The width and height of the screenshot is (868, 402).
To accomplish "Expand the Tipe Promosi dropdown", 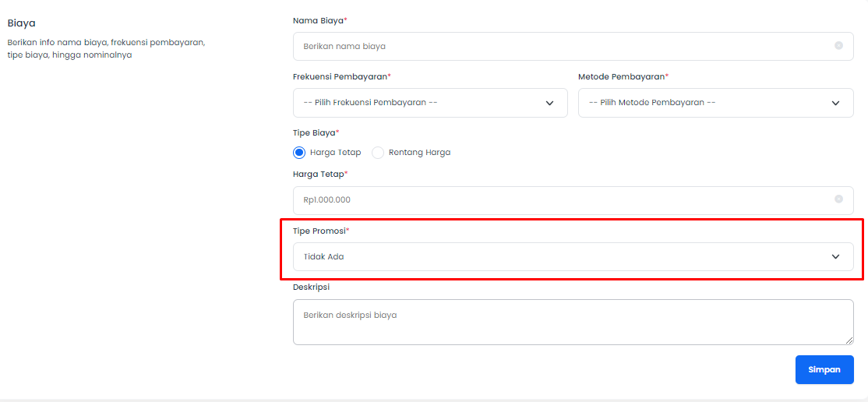I will [x=573, y=257].
